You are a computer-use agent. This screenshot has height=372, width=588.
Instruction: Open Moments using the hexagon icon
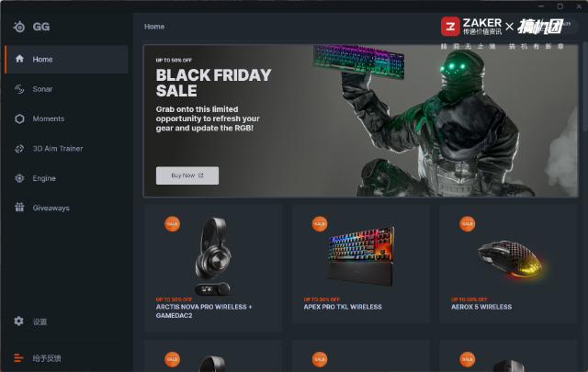(x=19, y=118)
